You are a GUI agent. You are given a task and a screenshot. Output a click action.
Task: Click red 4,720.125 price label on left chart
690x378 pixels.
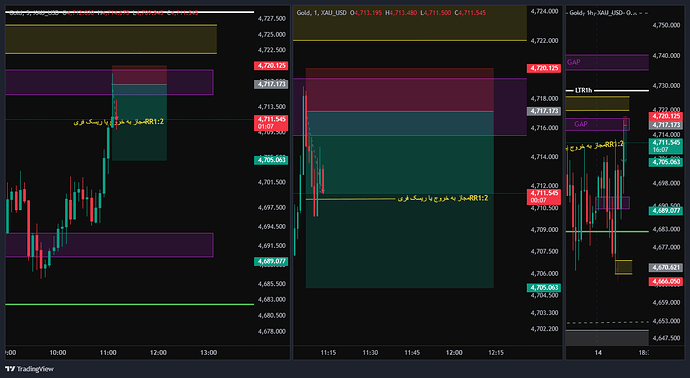coord(271,66)
